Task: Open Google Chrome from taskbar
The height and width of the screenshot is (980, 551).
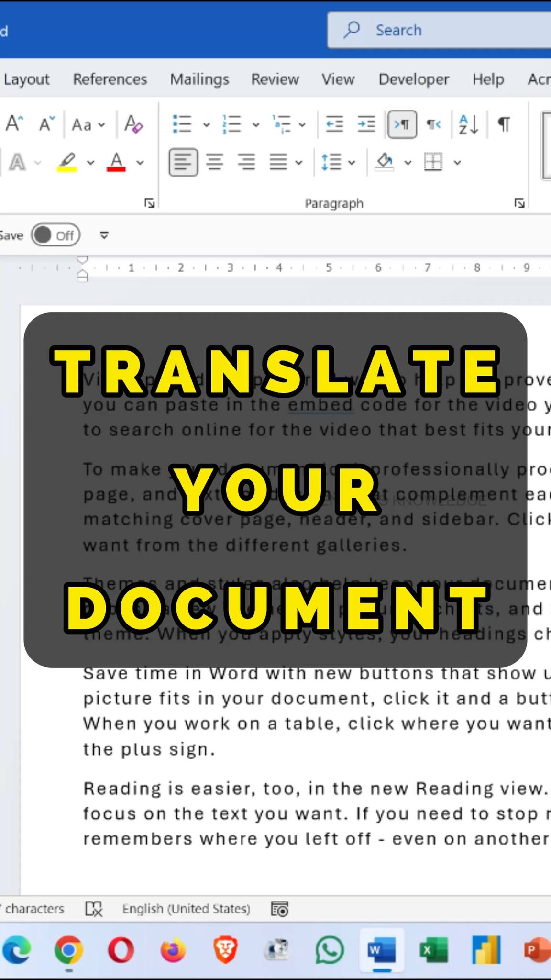Action: tap(69, 950)
